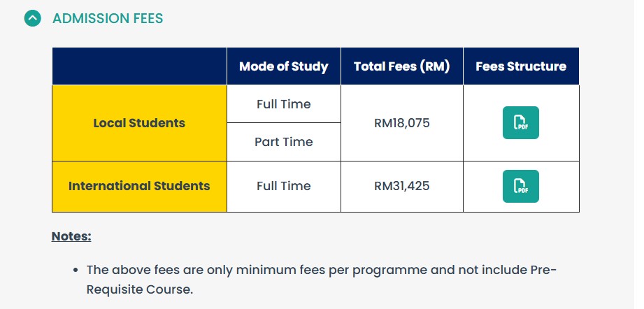Open Local Students fees structure PDF
The width and height of the screenshot is (644, 309).
pyautogui.click(x=520, y=123)
